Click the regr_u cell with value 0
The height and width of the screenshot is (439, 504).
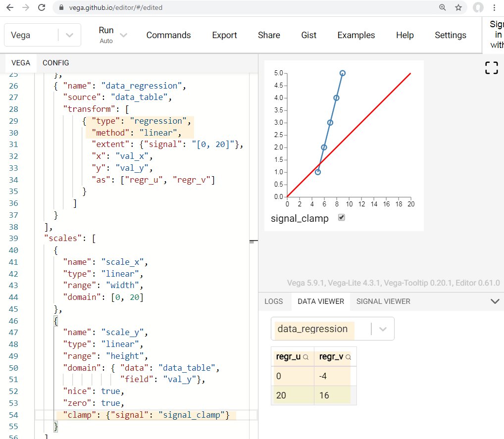[x=293, y=376]
